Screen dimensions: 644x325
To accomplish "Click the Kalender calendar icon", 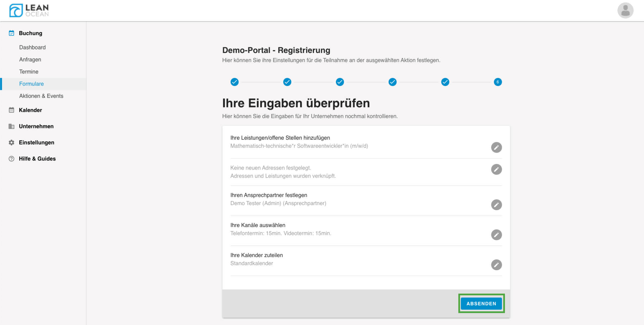I will (x=11, y=110).
